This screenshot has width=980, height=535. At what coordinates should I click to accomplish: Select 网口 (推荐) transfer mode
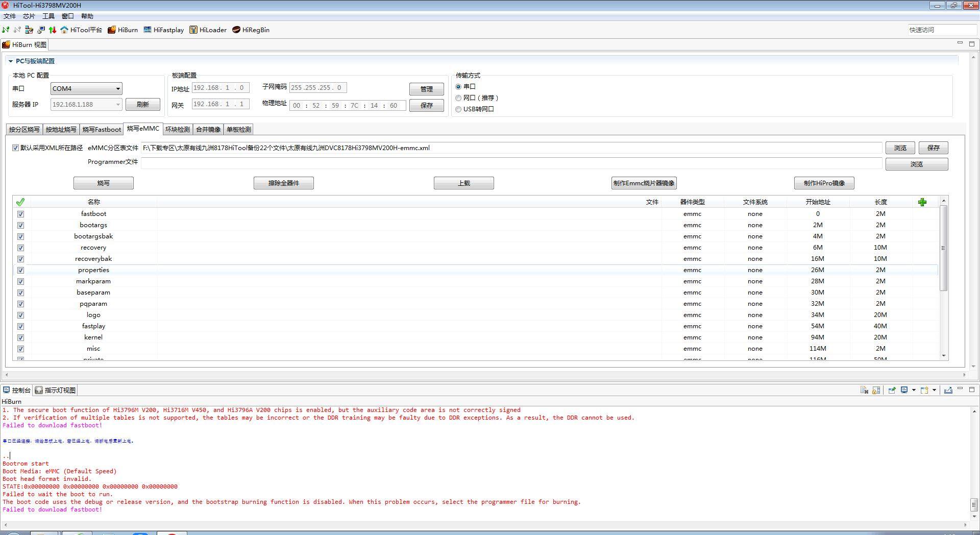[x=458, y=98]
